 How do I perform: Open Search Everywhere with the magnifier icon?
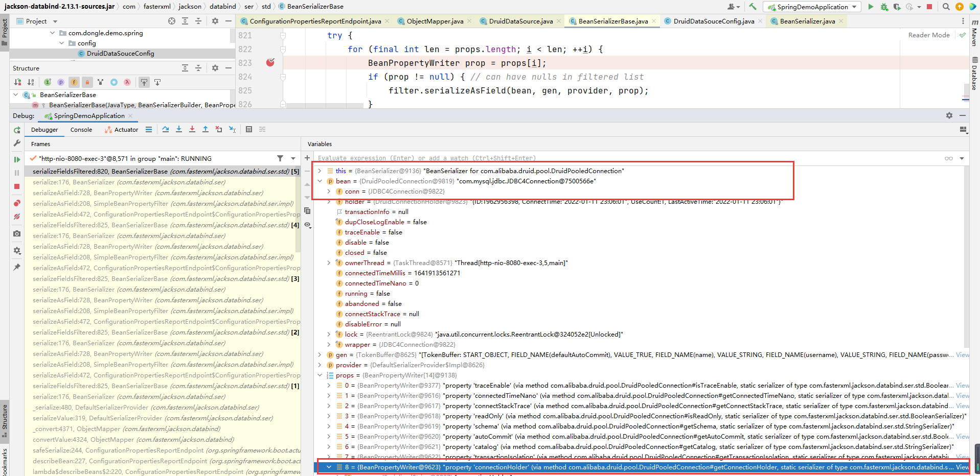click(x=946, y=7)
